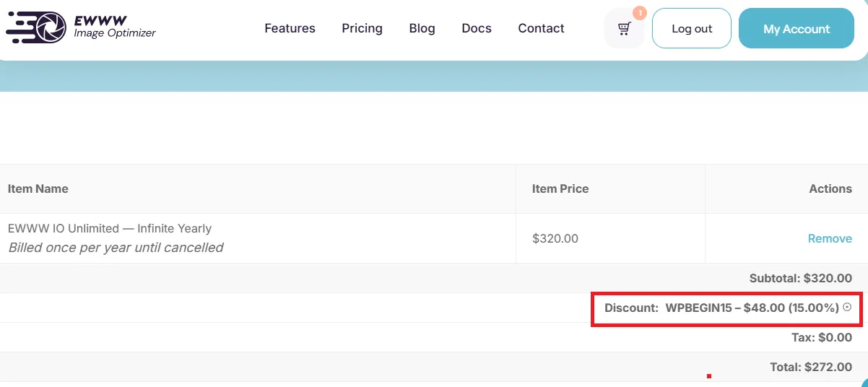
Task: Click the cart item count badge
Action: (639, 13)
